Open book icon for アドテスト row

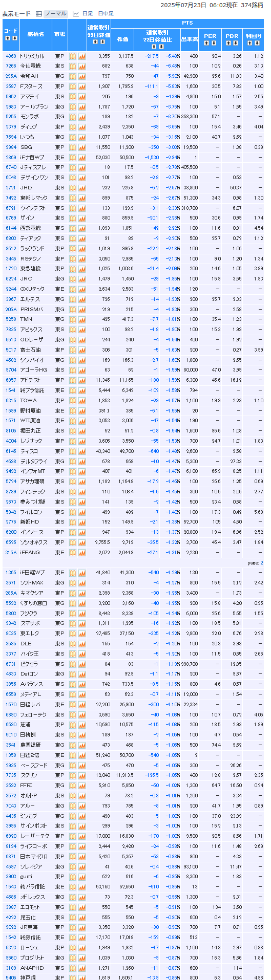(x=73, y=380)
